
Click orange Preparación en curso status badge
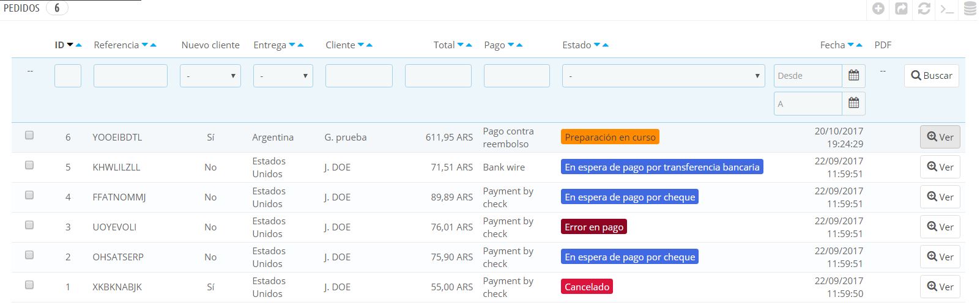tap(610, 137)
